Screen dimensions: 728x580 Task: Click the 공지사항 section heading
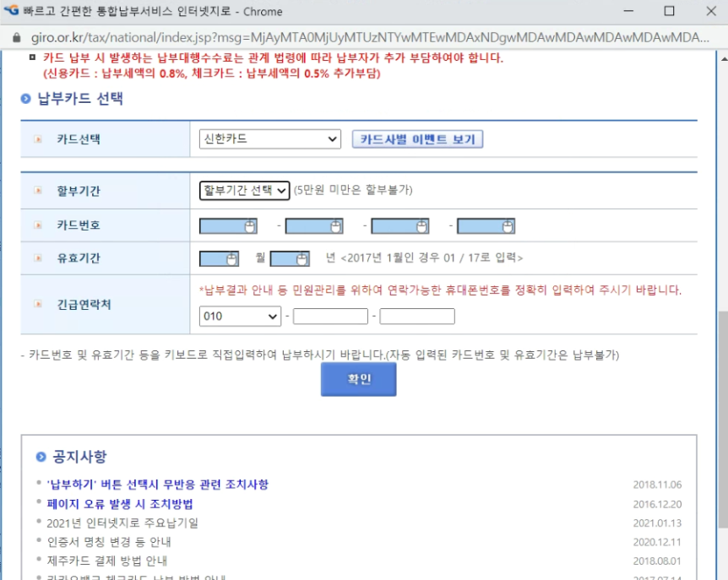coord(79,457)
